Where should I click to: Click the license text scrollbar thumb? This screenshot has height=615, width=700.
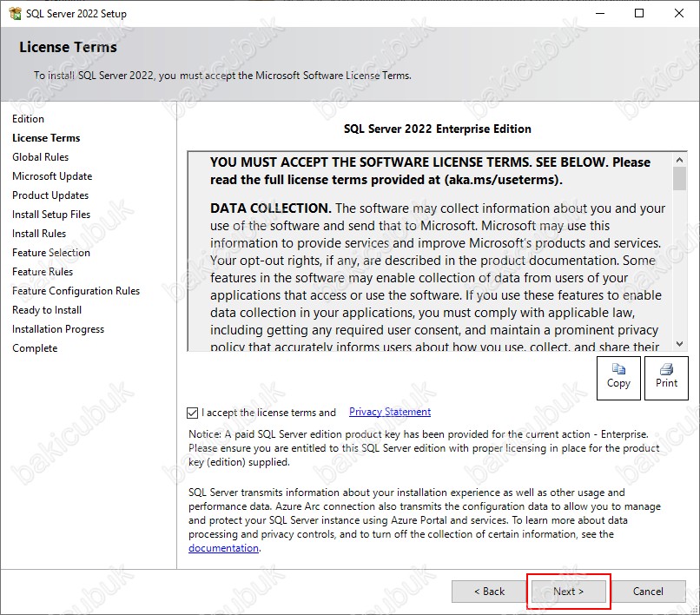pos(679,179)
